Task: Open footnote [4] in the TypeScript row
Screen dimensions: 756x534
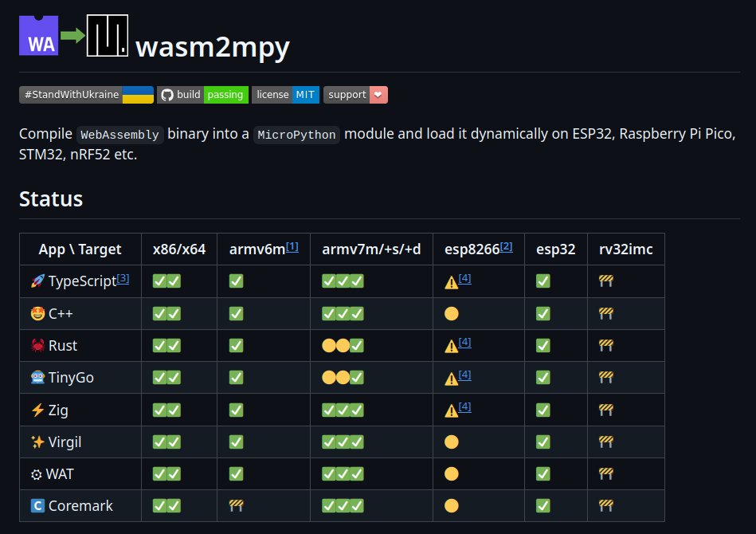Action: 464,278
